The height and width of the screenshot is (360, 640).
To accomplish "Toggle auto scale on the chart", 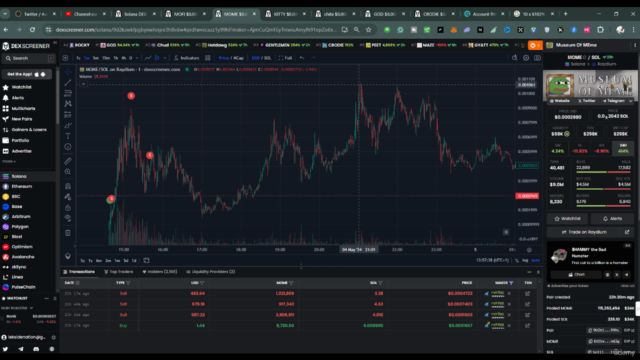I will pos(536,260).
